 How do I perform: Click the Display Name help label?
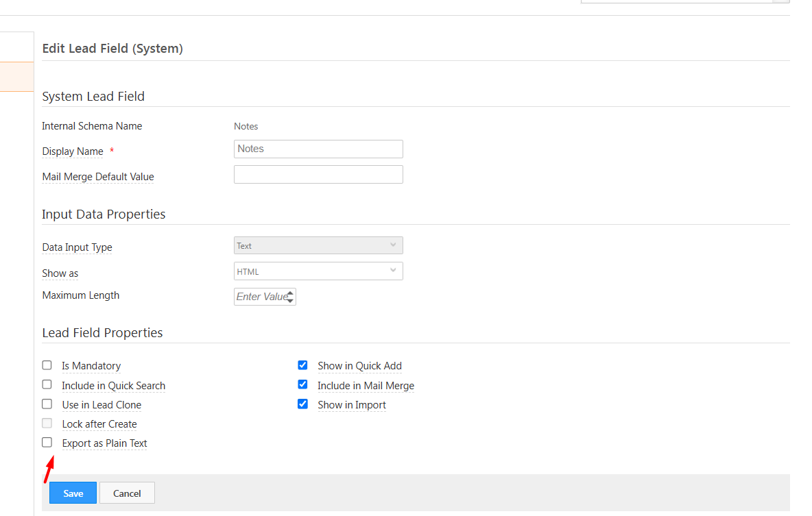coord(73,151)
